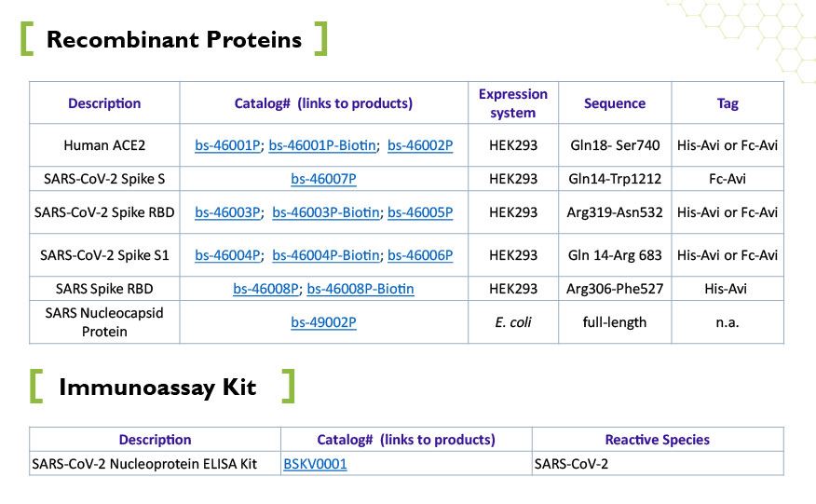This screenshot has width=816, height=504.
Task: Click the Human ACE2 description cell
Action: 104,145
